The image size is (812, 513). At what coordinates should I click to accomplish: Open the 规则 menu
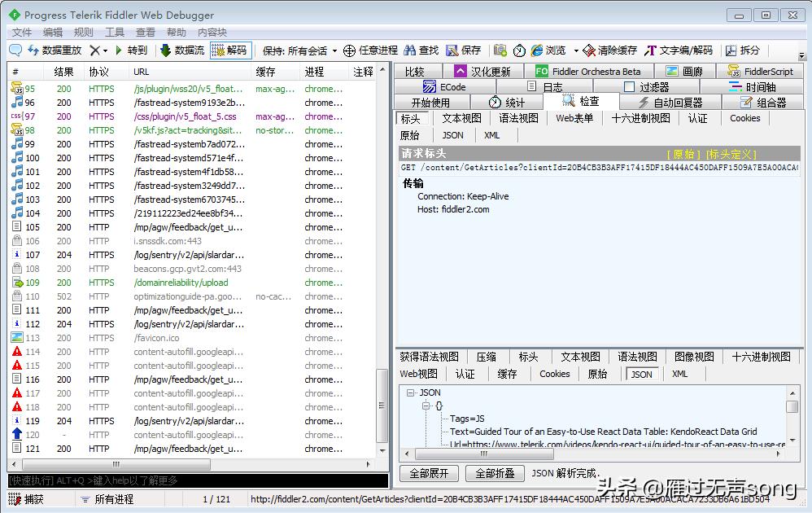(82, 32)
